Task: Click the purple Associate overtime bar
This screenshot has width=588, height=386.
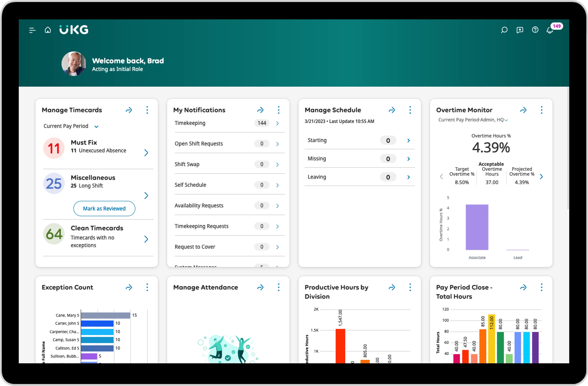Action: 477,227
